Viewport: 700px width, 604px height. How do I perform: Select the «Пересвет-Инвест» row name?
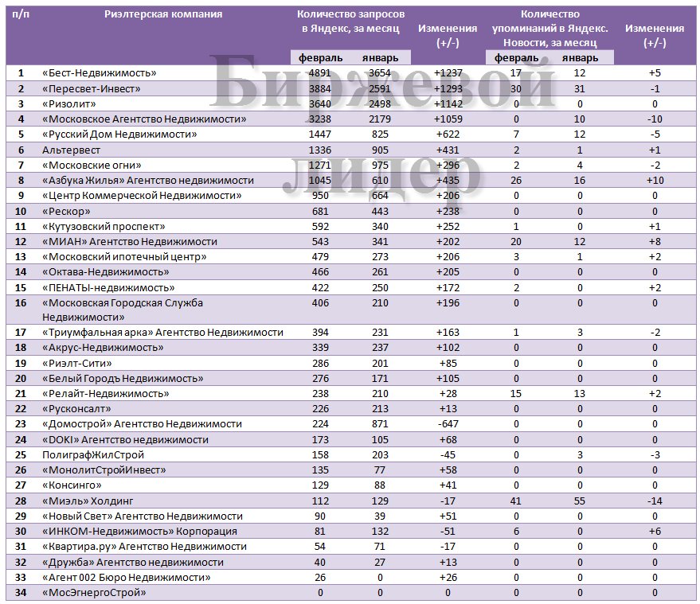(x=91, y=89)
